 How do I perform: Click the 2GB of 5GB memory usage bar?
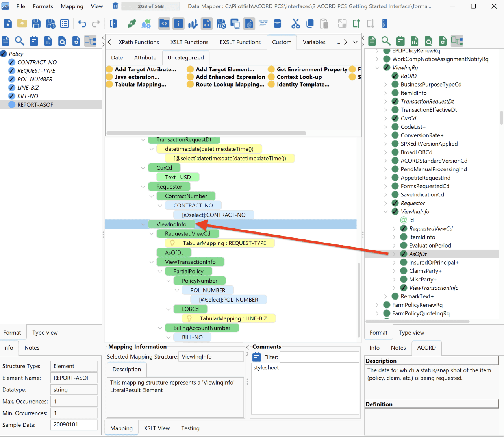tap(151, 6)
